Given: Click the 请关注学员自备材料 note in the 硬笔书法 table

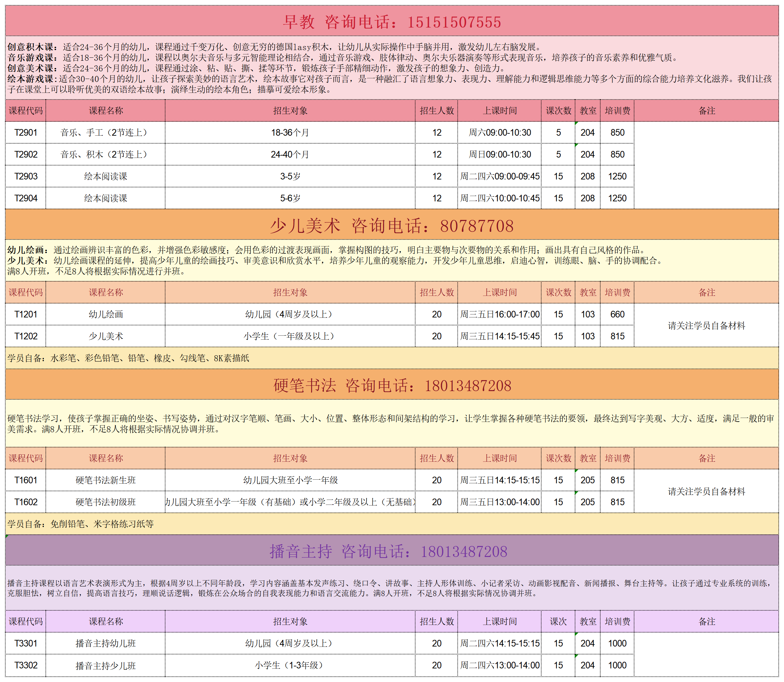Looking at the screenshot, I should click(706, 491).
